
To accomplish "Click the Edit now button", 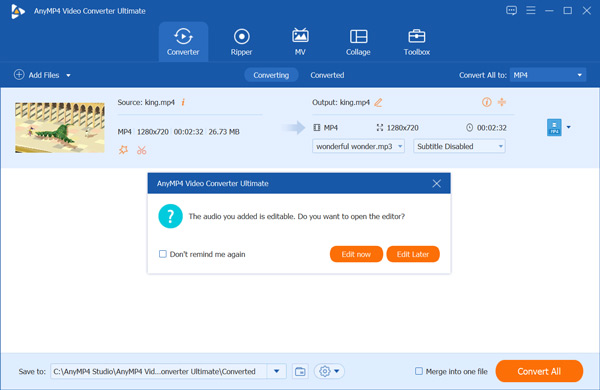I will pyautogui.click(x=356, y=254).
